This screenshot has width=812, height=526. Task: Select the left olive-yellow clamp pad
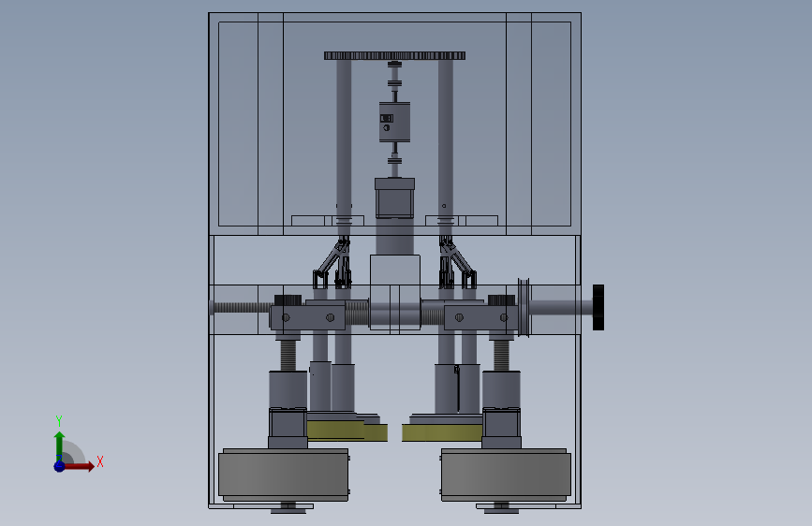pos(347,431)
